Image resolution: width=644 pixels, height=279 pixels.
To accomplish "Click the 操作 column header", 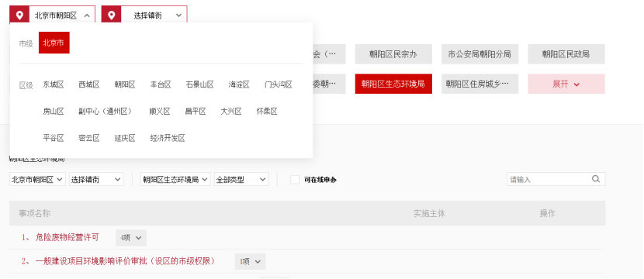I will 547,213.
